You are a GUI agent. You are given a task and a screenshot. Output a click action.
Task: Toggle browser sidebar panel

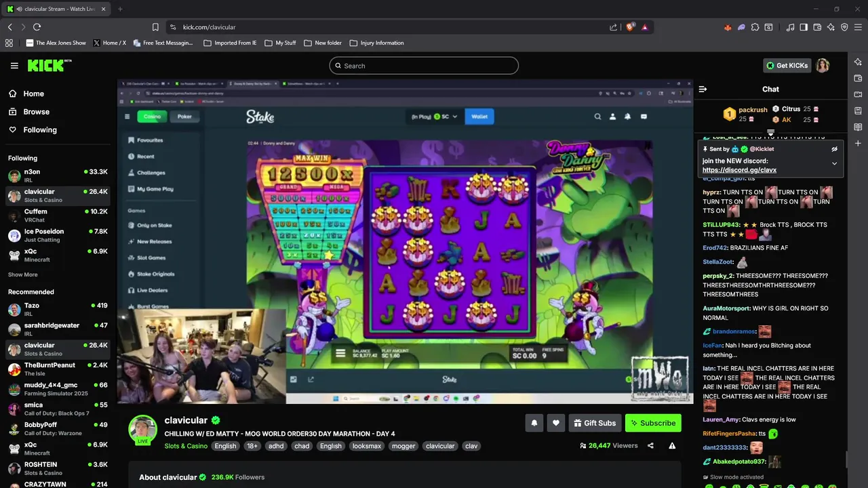pos(804,27)
